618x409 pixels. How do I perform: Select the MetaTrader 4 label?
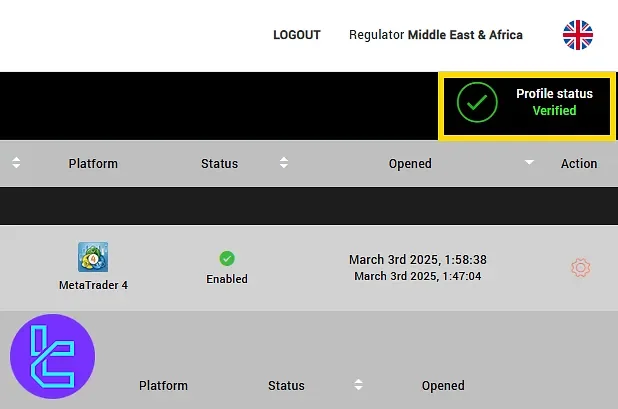coord(93,285)
